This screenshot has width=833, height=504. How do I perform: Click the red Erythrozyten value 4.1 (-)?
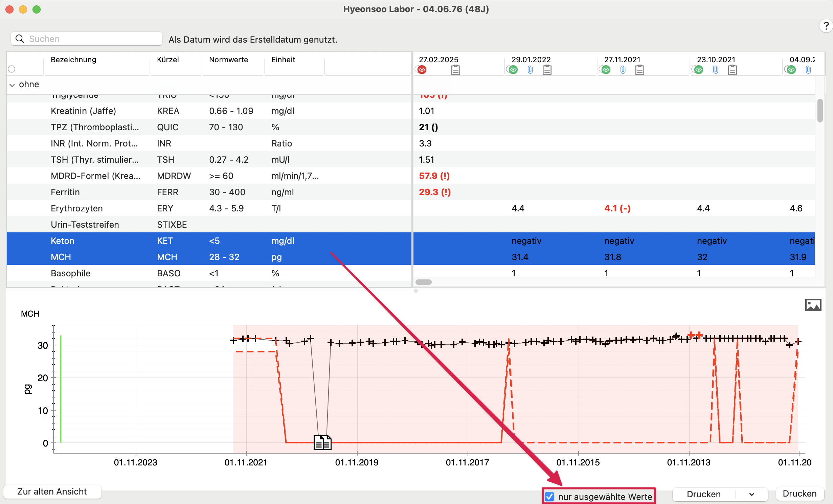[617, 208]
